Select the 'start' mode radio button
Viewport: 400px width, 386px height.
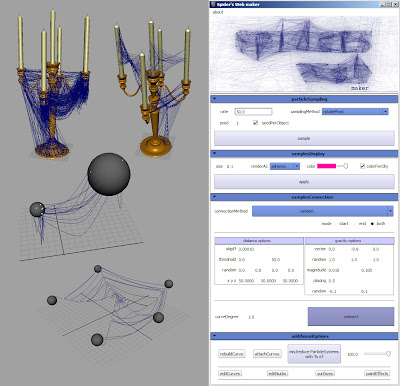click(335, 224)
